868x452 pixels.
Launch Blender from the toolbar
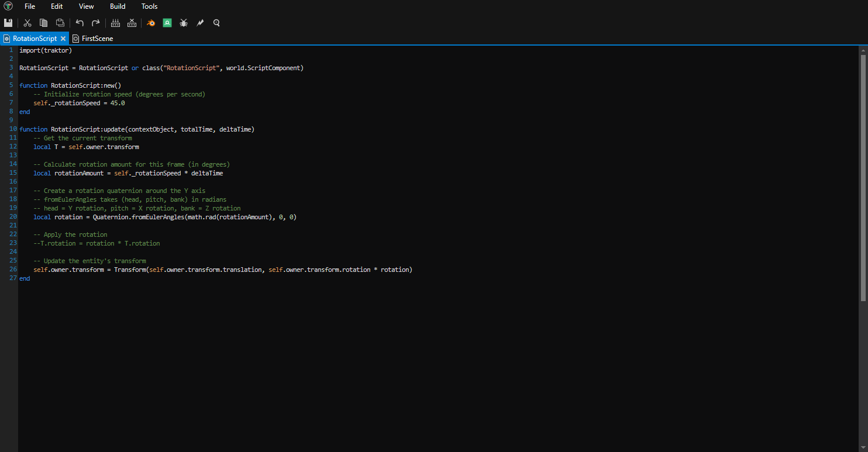point(150,22)
